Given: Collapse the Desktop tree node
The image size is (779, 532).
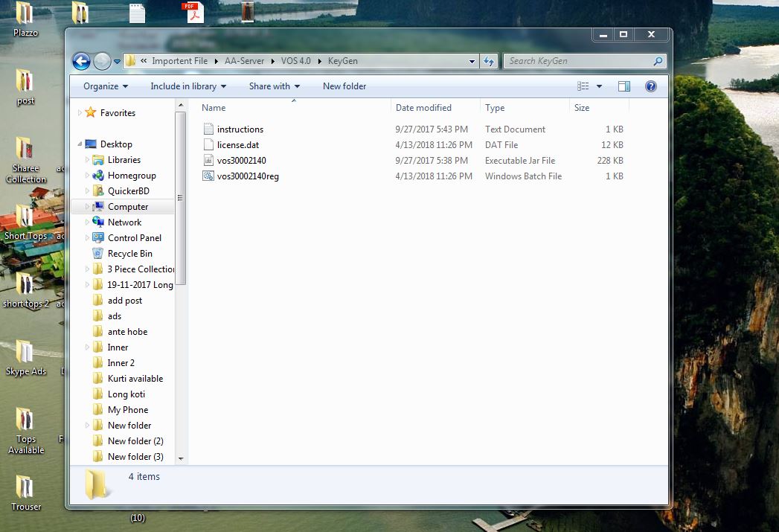Looking at the screenshot, I should [x=80, y=144].
